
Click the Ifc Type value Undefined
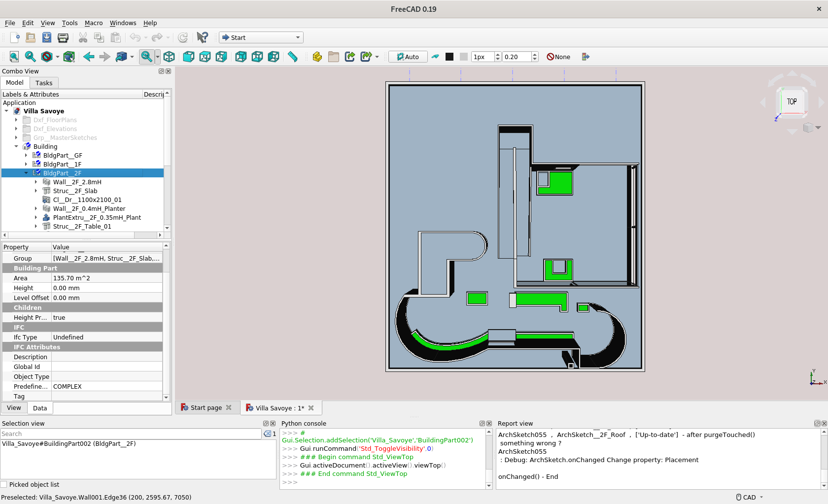click(x=107, y=337)
